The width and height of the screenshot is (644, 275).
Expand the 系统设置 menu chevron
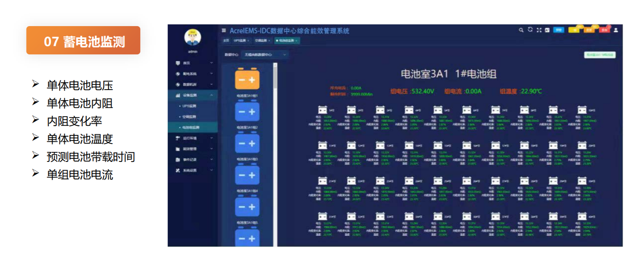point(212,170)
